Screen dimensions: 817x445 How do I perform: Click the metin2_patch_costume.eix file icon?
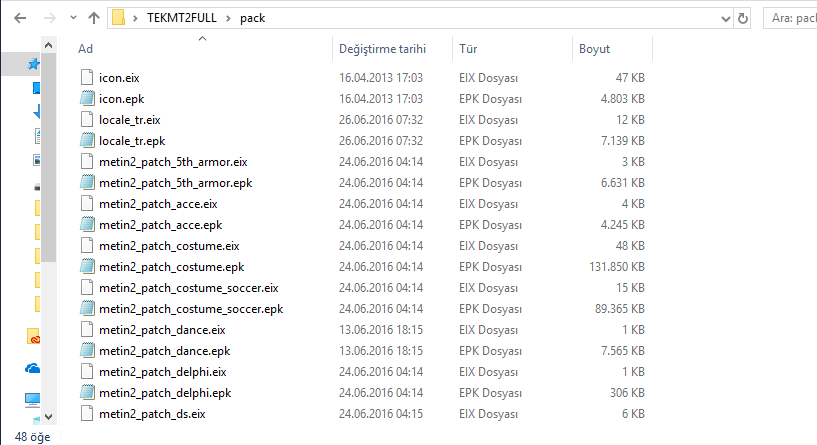[x=87, y=245]
